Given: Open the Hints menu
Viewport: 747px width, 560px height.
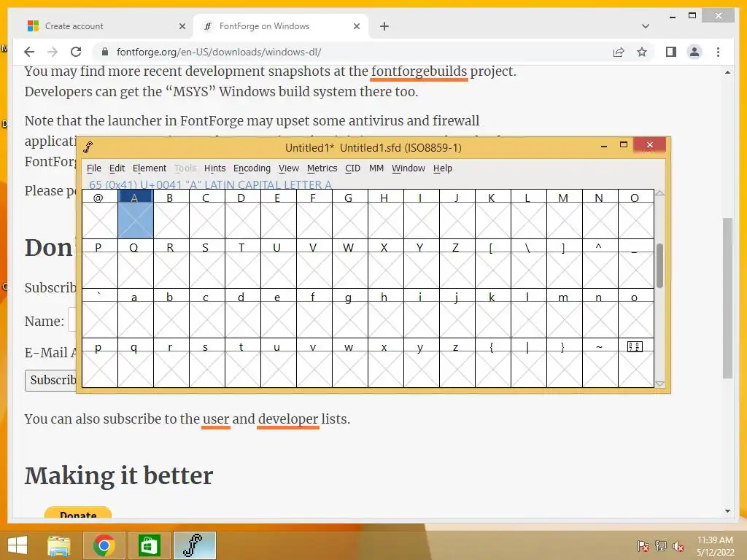Looking at the screenshot, I should point(215,168).
